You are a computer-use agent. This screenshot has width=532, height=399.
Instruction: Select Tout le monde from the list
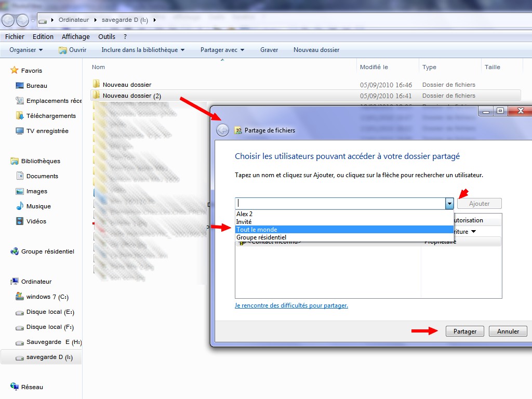(257, 230)
